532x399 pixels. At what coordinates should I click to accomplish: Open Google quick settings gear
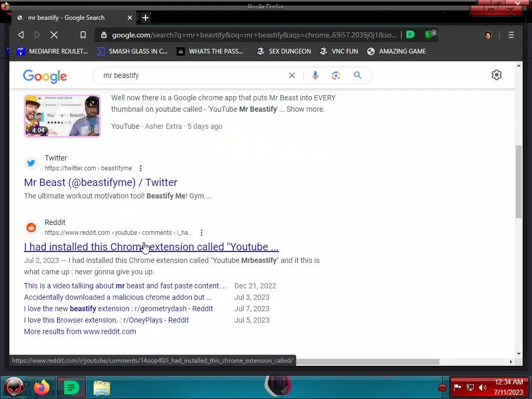point(496,75)
